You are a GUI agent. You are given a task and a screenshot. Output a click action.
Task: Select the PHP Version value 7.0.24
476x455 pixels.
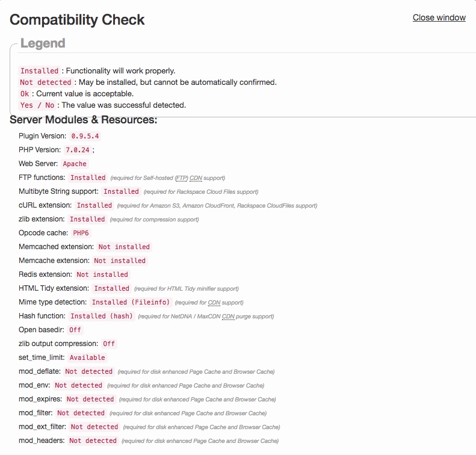click(78, 150)
